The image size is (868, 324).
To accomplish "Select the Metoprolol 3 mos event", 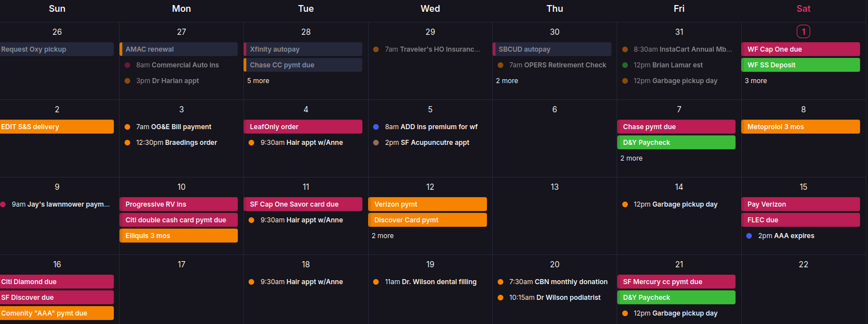I will click(x=801, y=127).
